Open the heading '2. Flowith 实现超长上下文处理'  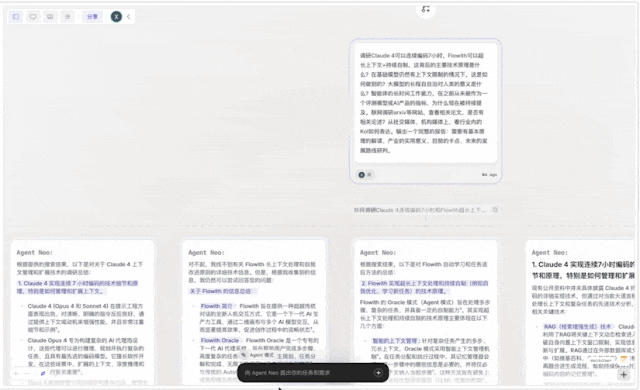424,287
